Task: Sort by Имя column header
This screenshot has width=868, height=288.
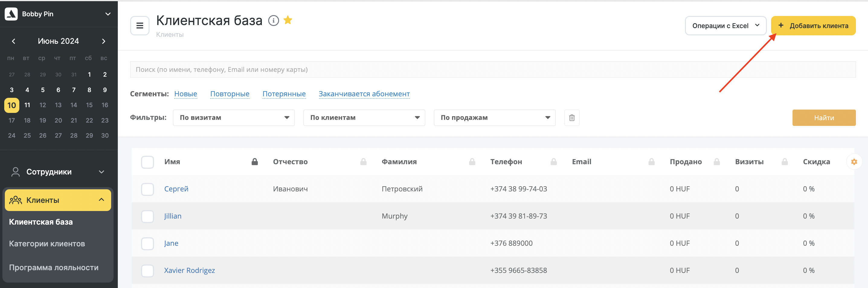Action: [x=172, y=162]
